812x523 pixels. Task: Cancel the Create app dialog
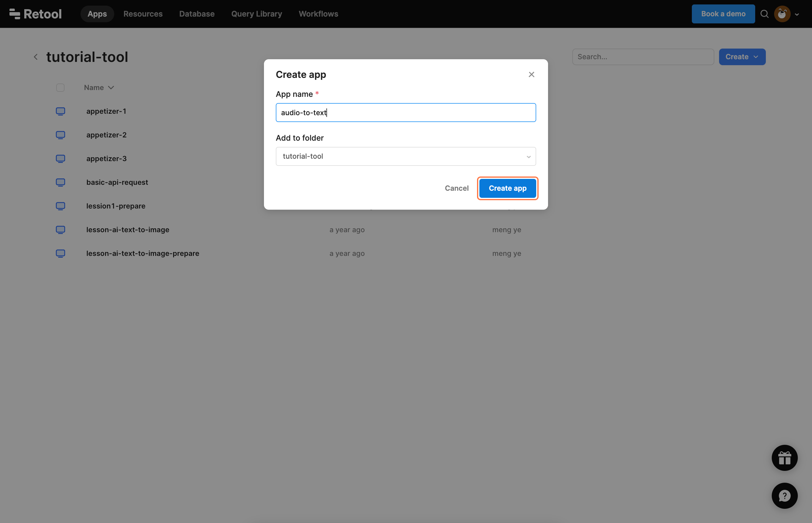pyautogui.click(x=456, y=188)
